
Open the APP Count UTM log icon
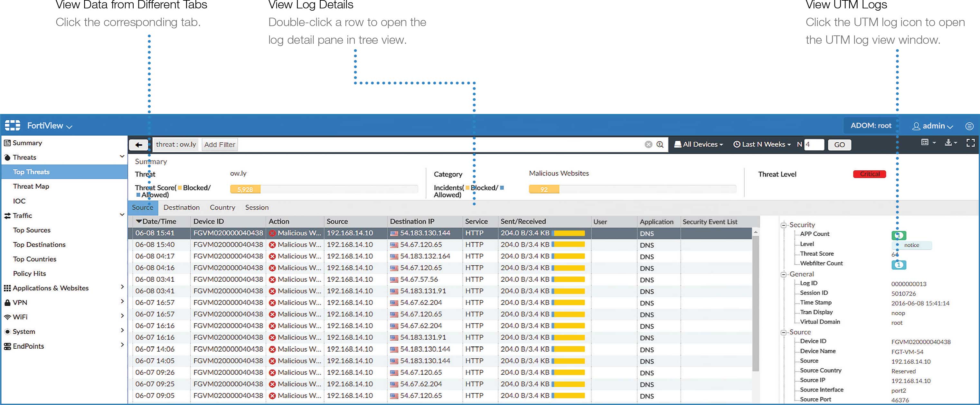click(x=899, y=235)
